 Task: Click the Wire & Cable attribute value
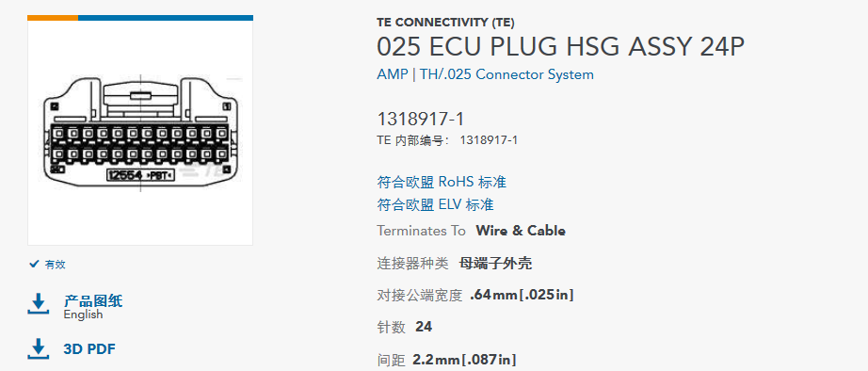(521, 231)
